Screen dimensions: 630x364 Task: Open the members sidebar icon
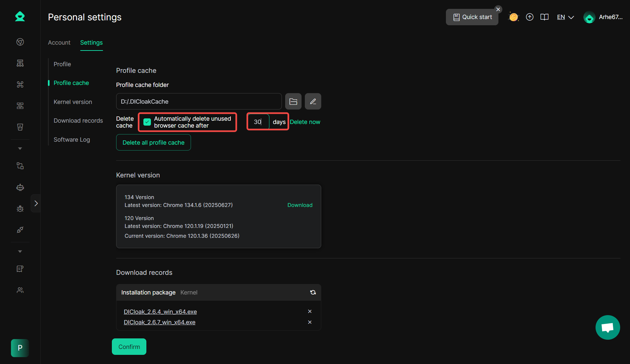(20, 290)
